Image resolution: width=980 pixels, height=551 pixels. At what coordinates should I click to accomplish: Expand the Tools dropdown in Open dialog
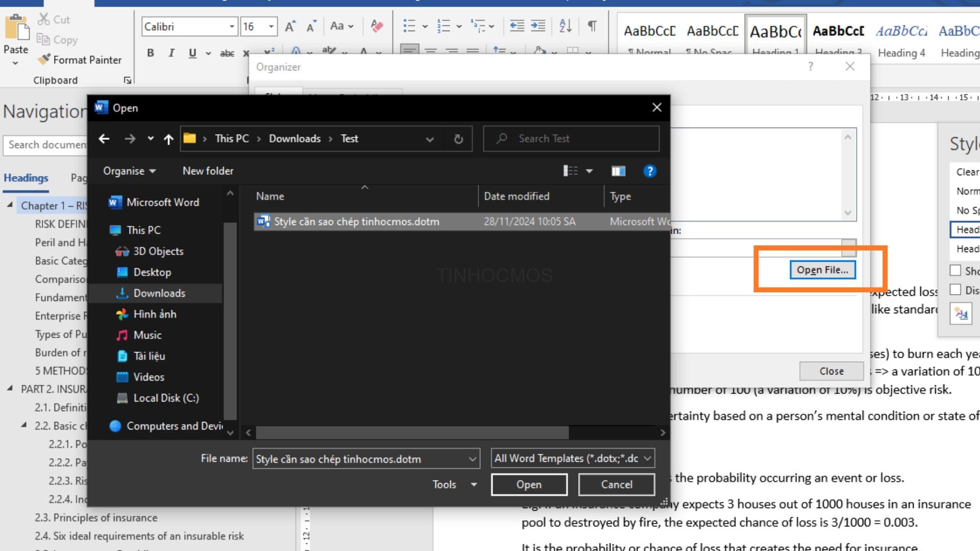point(454,484)
